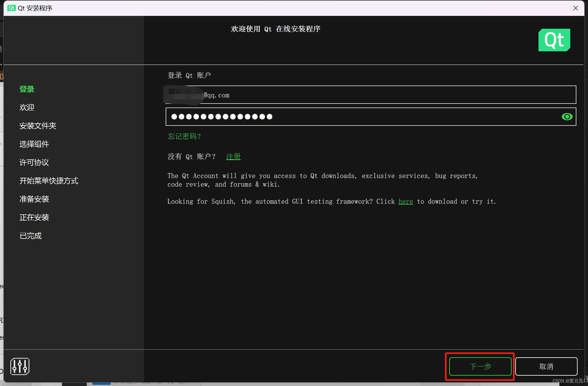Screen dimensions: 588x386
Task: Click the small Qt icon in the title bar
Action: (12, 8)
